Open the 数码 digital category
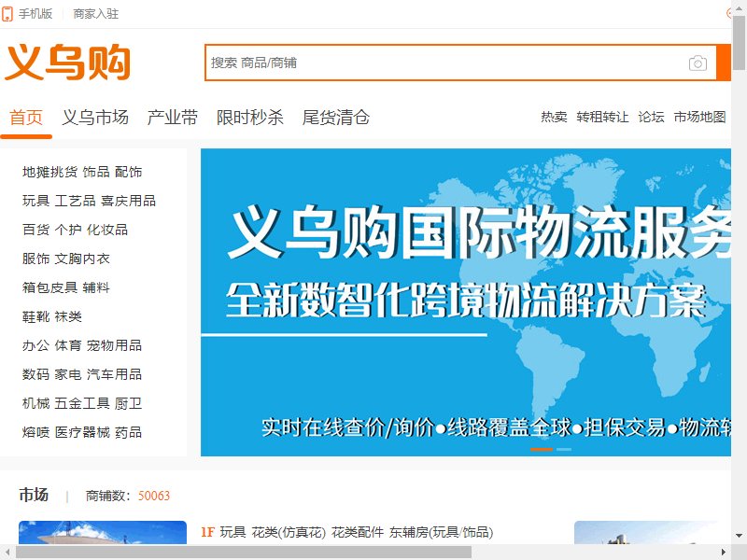This screenshot has height=560, width=747. 35,375
